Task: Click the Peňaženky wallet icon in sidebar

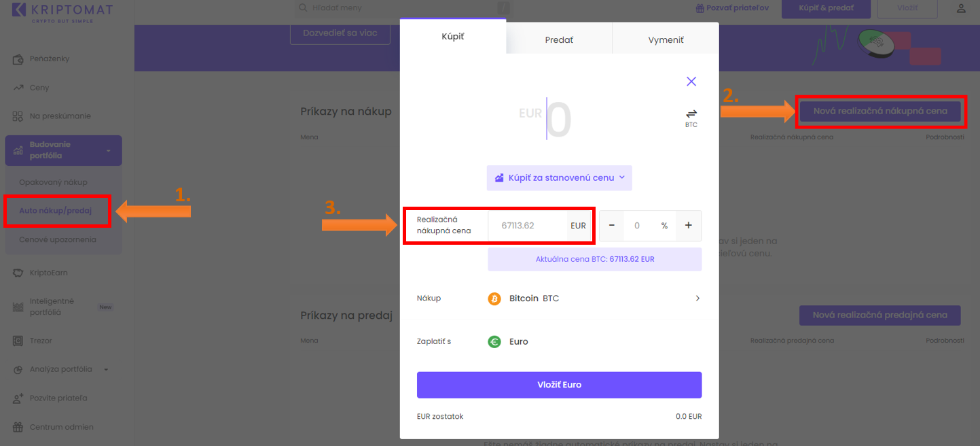Action: [18, 59]
